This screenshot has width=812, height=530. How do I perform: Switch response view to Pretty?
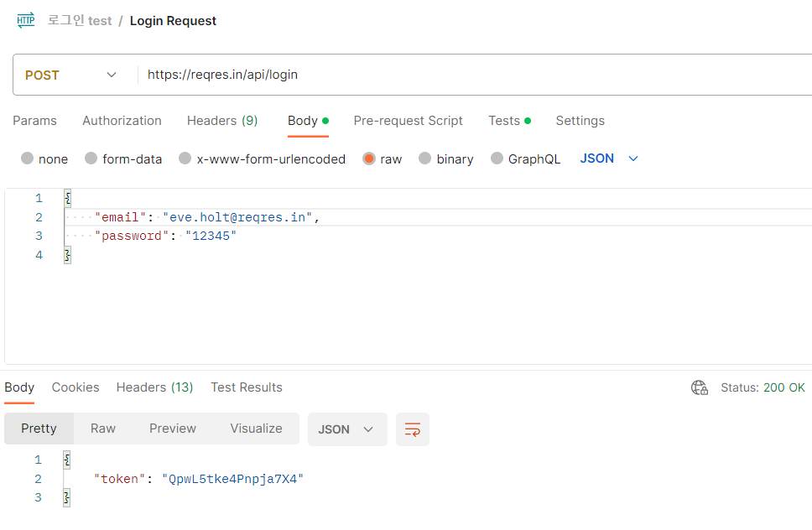pyautogui.click(x=39, y=429)
